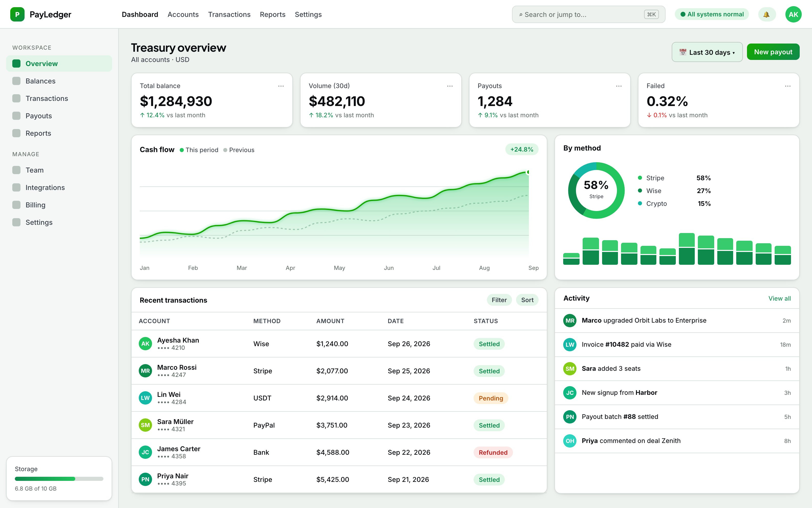Click the ACCOUNT column header
Viewport: 812px width, 508px height.
(x=154, y=321)
